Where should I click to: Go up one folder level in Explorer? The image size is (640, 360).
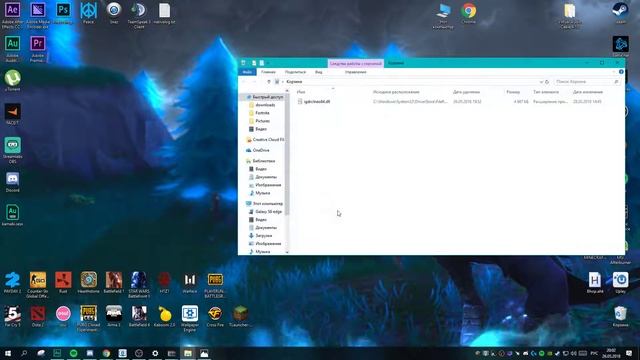[x=269, y=82]
